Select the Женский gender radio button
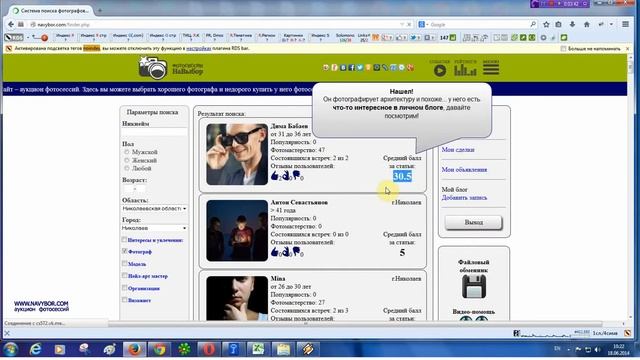Viewport: 640px width, 360px height. coord(127,160)
